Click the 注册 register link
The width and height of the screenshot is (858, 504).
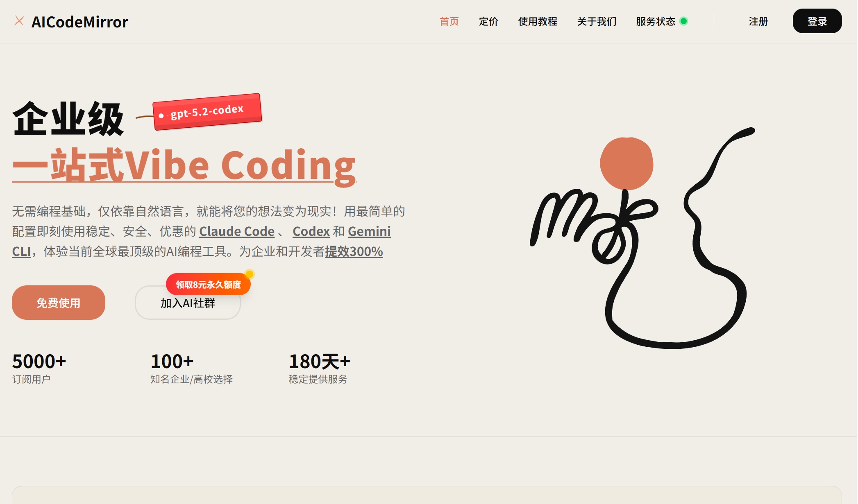(758, 21)
